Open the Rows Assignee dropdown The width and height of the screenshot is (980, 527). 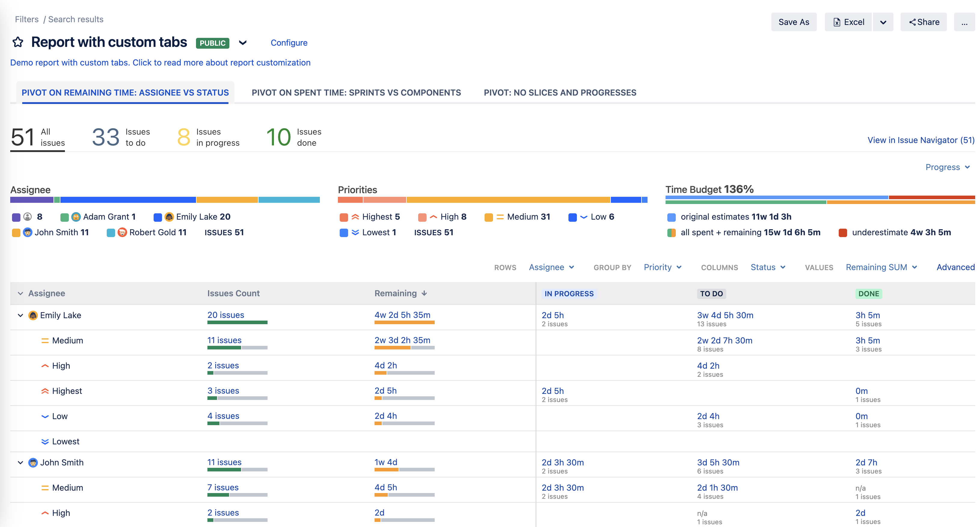pyautogui.click(x=551, y=267)
